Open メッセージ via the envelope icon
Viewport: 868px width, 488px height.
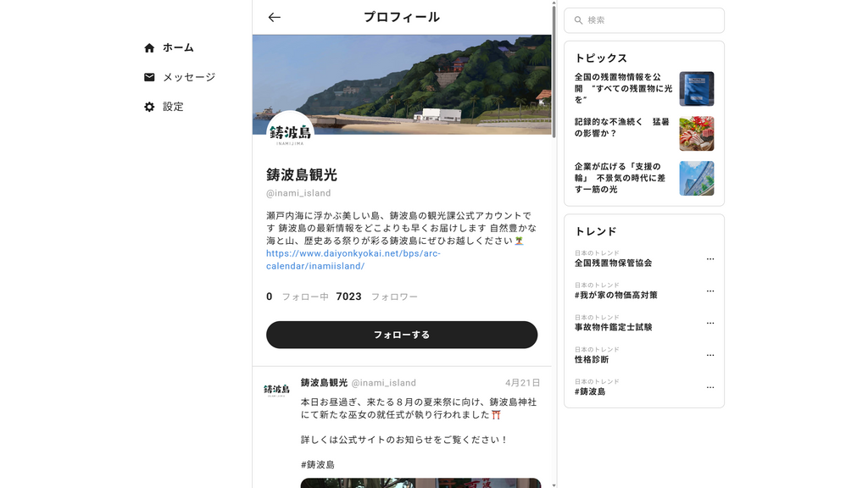pyautogui.click(x=149, y=77)
